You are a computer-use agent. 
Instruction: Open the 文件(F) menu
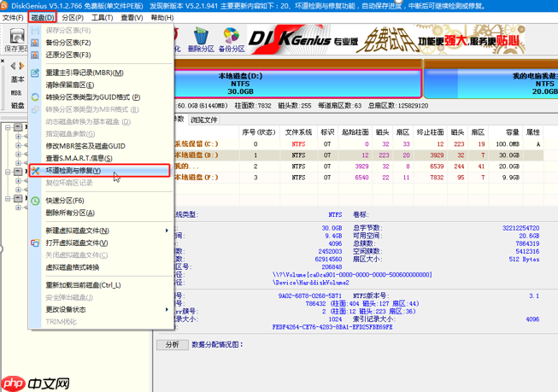13,17
